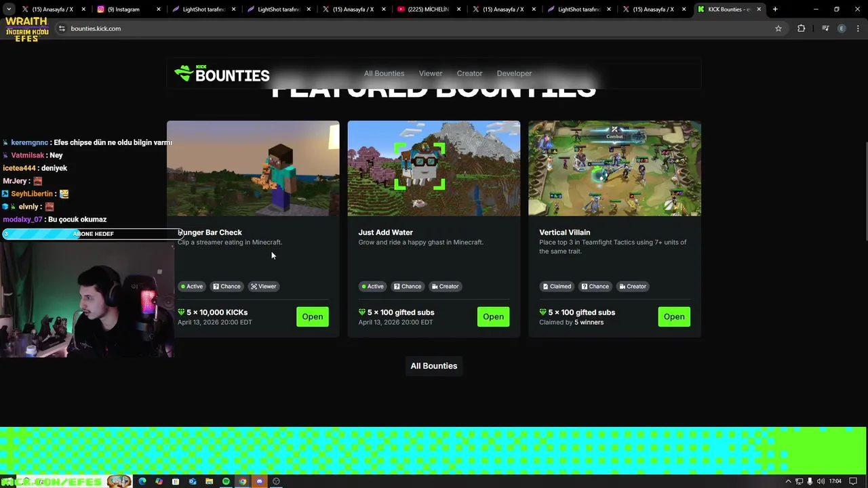Click the modalxy_07 chat message
The height and width of the screenshot is (488, 868).
(55, 220)
